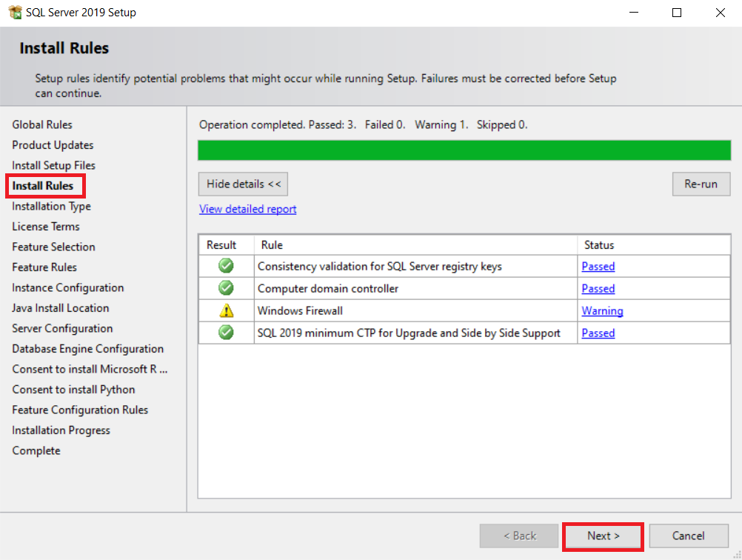Select Install Setup Files step
This screenshot has height=560, width=742.
click(53, 165)
